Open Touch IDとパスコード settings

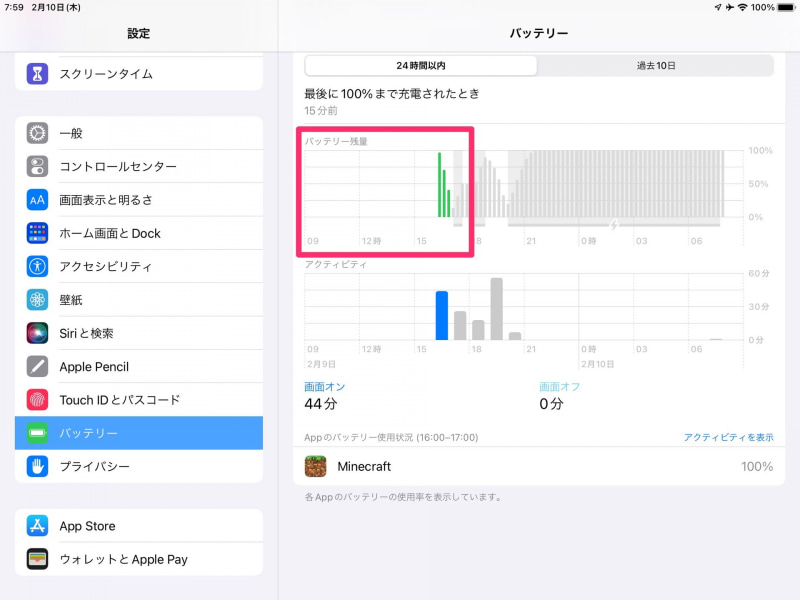coord(139,400)
